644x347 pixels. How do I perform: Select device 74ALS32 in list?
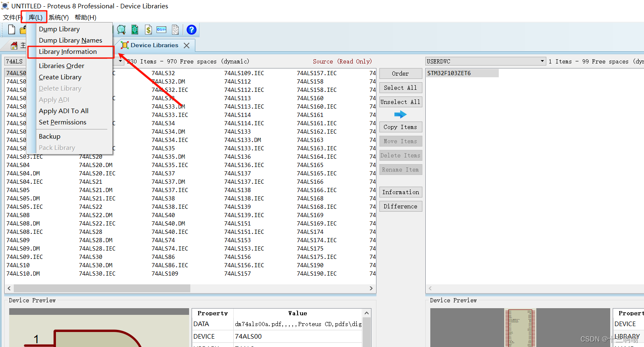click(163, 73)
